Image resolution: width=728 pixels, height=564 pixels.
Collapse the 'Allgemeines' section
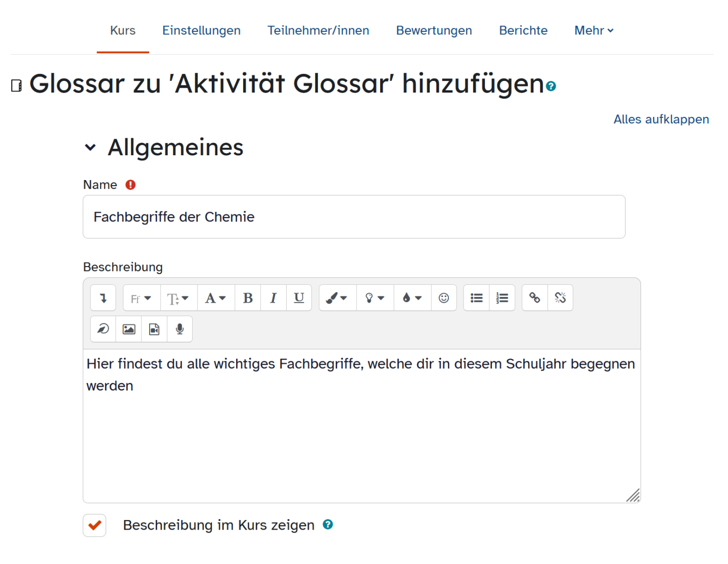90,147
